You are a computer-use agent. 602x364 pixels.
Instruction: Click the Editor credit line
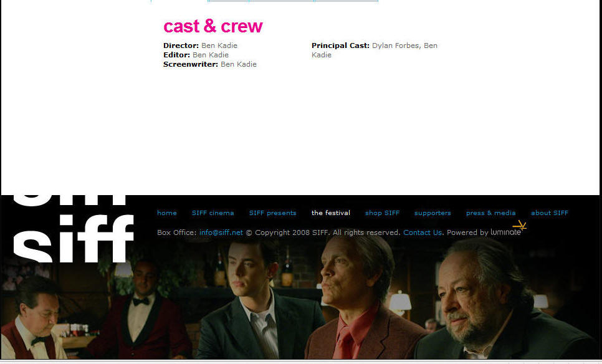[x=196, y=55]
